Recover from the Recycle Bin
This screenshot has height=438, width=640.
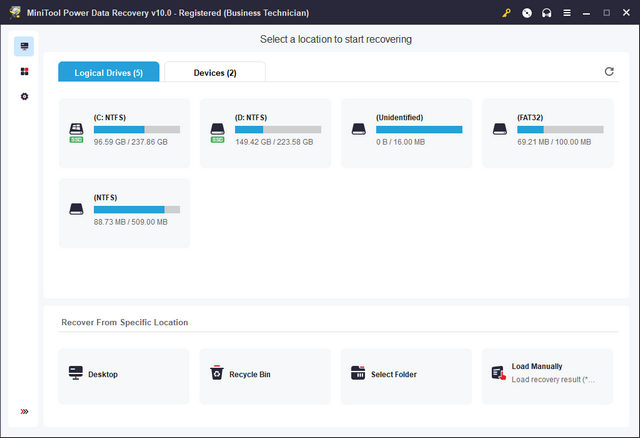[265, 374]
